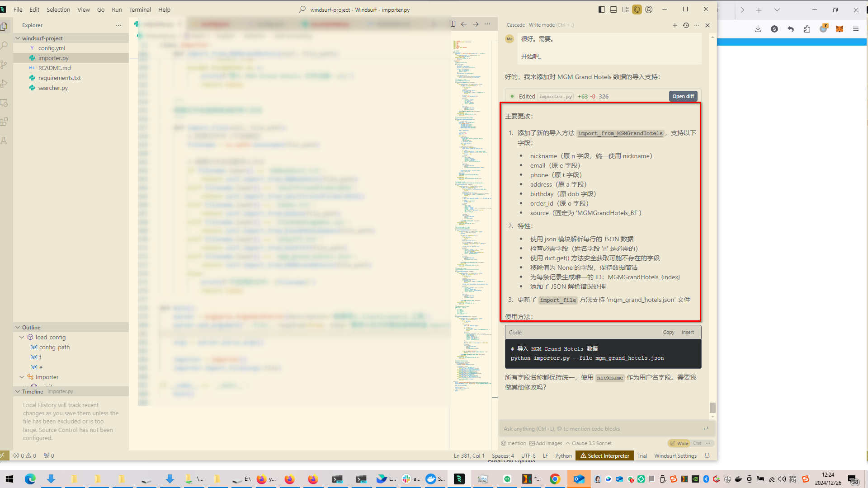Open the Search view in activity bar
This screenshot has width=868, height=488.
(5, 45)
